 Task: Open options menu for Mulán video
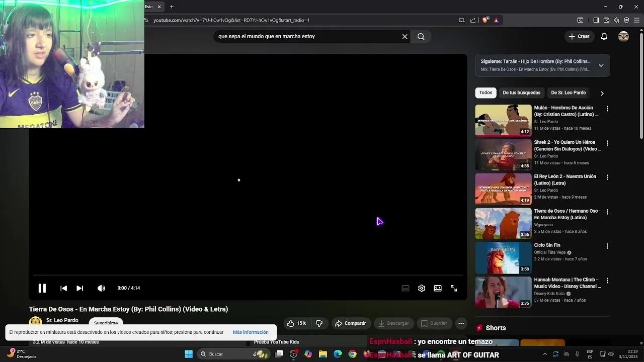(x=607, y=109)
